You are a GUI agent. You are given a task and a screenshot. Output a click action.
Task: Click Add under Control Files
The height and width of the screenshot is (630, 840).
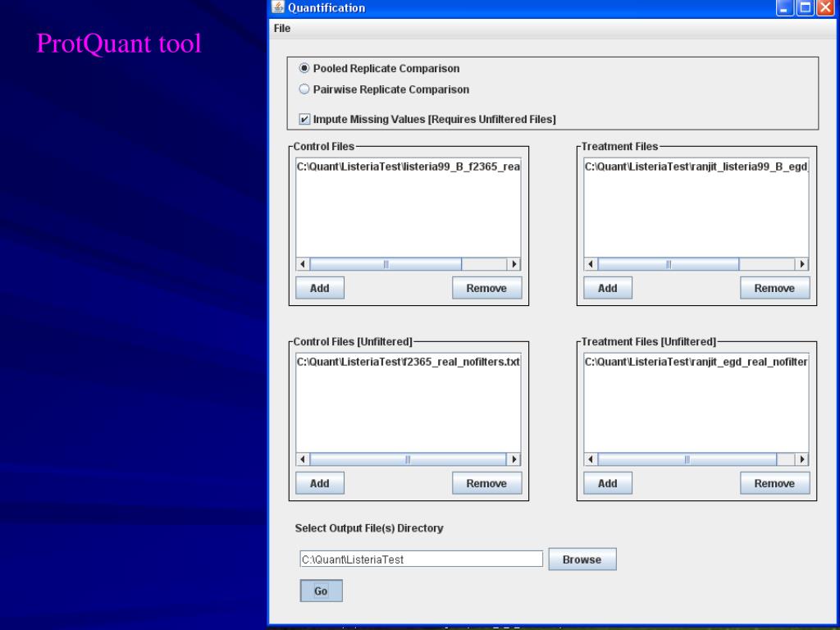tap(320, 288)
